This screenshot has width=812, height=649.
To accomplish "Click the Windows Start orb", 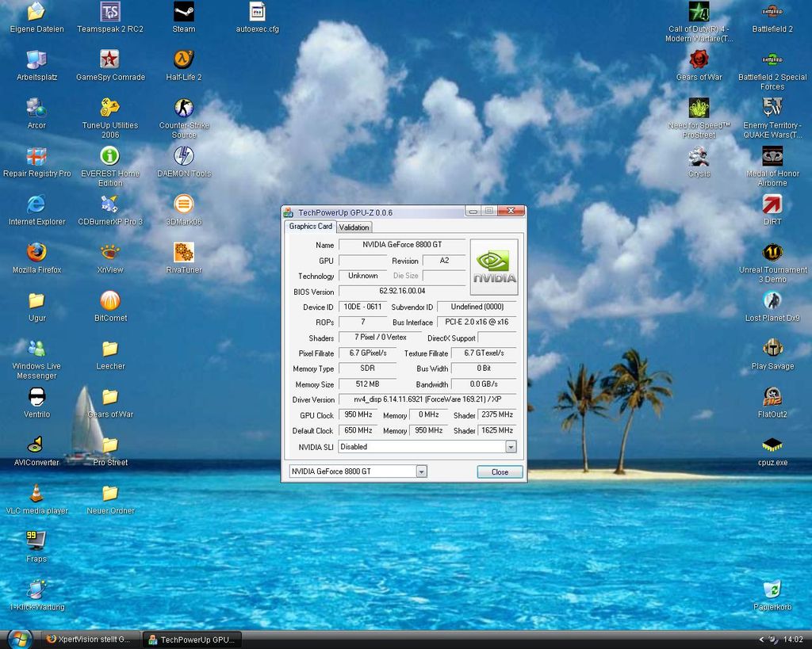I will pyautogui.click(x=19, y=639).
